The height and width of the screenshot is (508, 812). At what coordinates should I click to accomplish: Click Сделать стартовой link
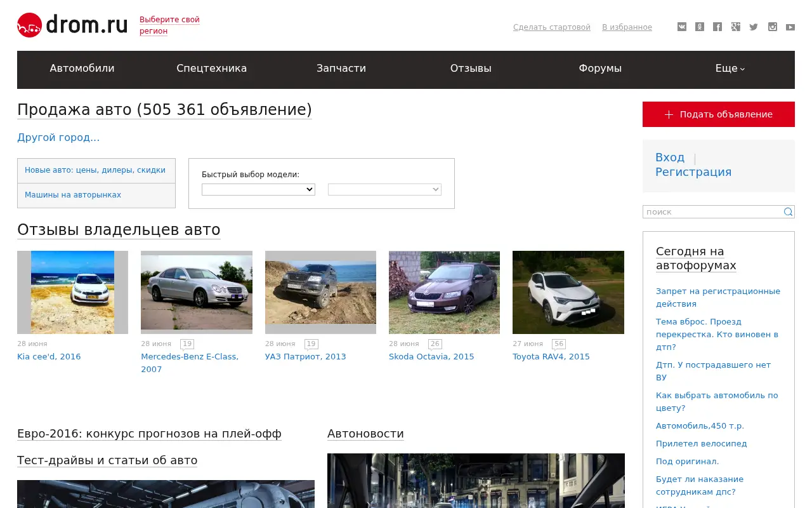coord(552,27)
